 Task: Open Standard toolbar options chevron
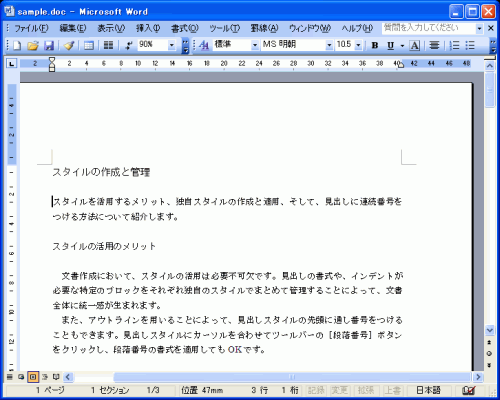click(x=185, y=45)
